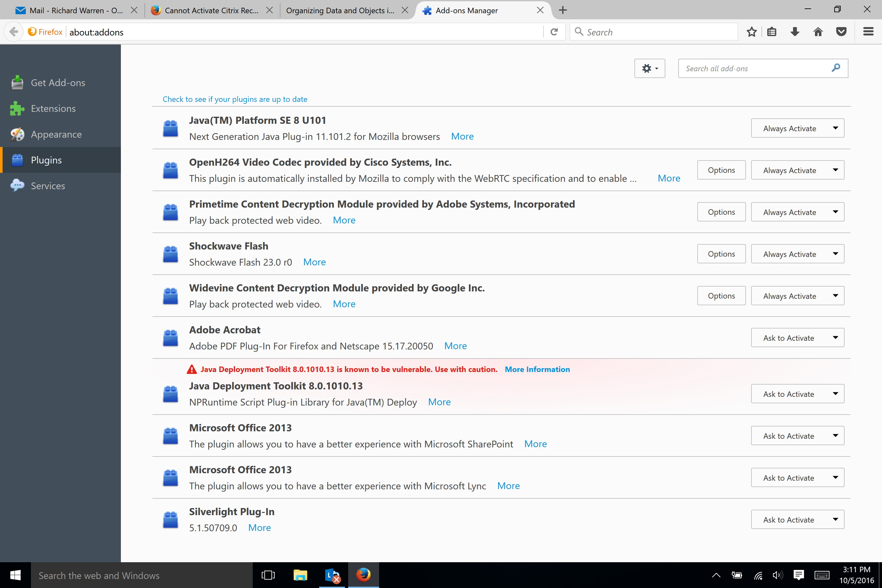Open More Information about Java Deployment vulnerability
This screenshot has height=588, width=882.
(x=537, y=369)
